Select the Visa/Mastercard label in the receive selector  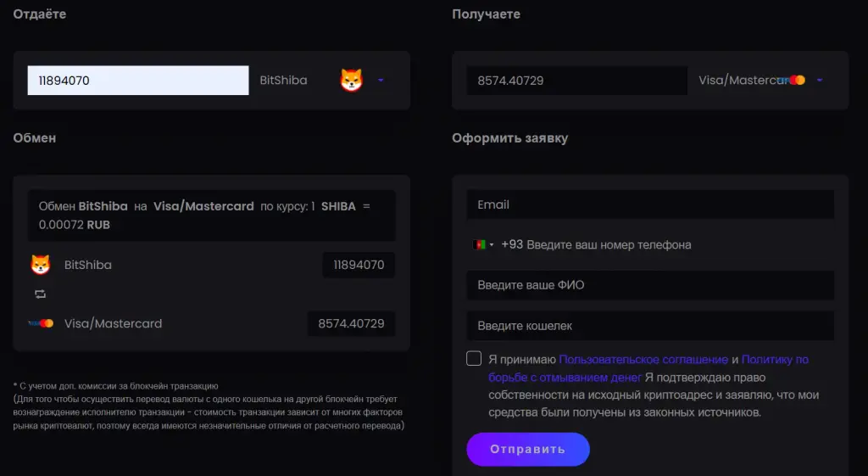743,81
